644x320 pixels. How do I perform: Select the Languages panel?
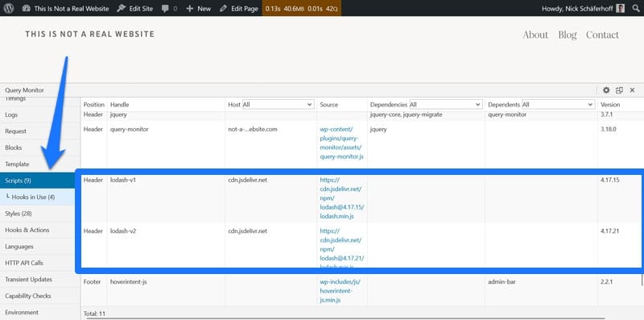[37, 247]
